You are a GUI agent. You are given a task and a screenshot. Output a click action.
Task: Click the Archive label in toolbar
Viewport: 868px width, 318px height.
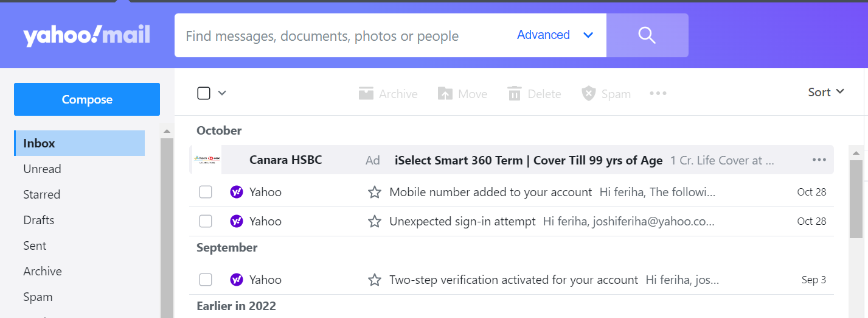(398, 94)
